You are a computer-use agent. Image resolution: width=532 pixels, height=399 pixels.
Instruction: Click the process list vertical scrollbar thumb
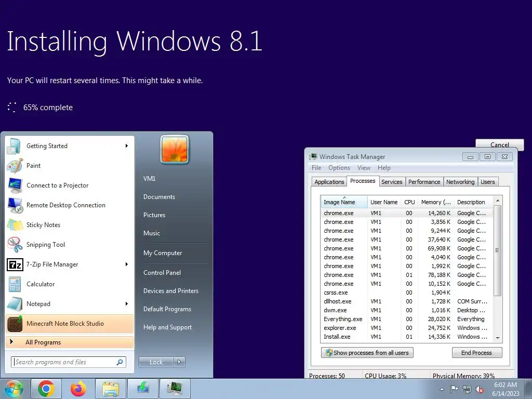point(497,250)
